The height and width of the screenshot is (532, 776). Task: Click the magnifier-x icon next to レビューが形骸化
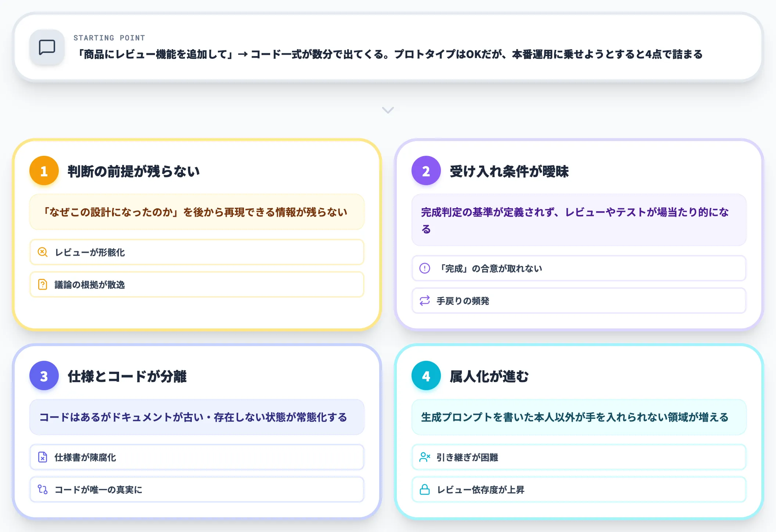(x=43, y=252)
